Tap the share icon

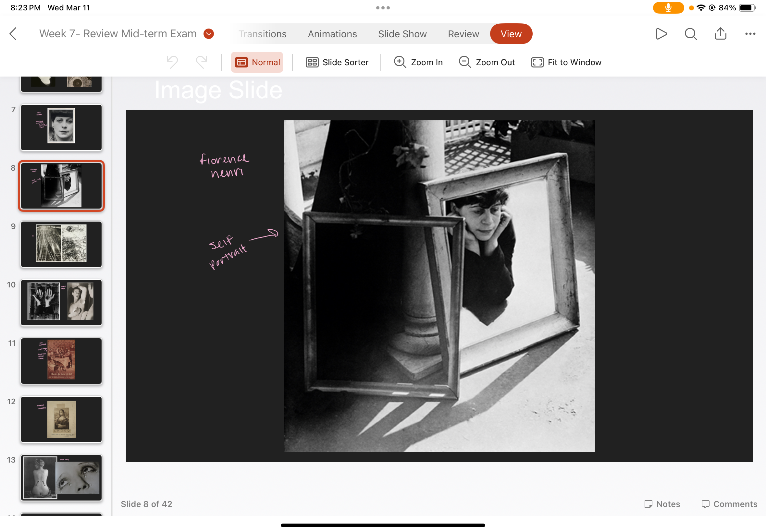click(720, 34)
